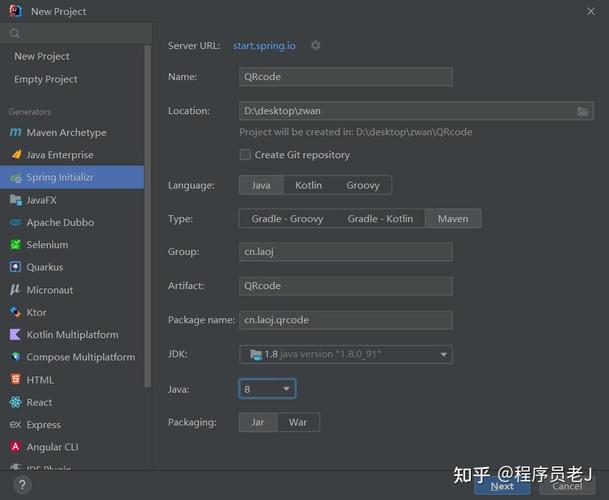Screen dimensions: 609x500
Task: Click the Apache Dubbo icon
Action: (16, 222)
